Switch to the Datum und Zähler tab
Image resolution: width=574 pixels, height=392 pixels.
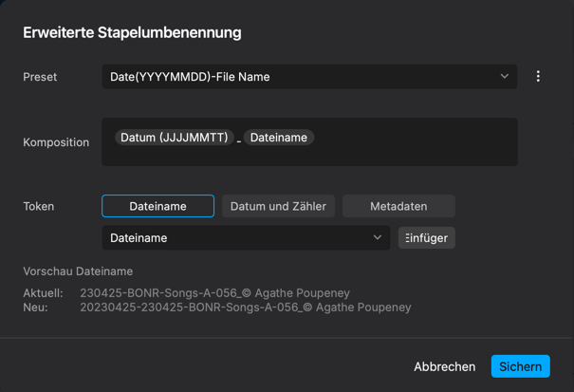coord(278,206)
